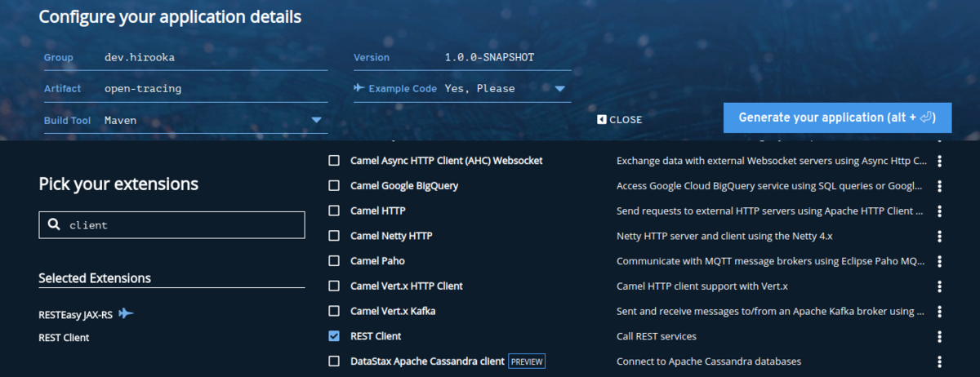Enable the Camel Google BigQuery extension checkbox
Viewport: 980px width, 377px height.
click(333, 186)
